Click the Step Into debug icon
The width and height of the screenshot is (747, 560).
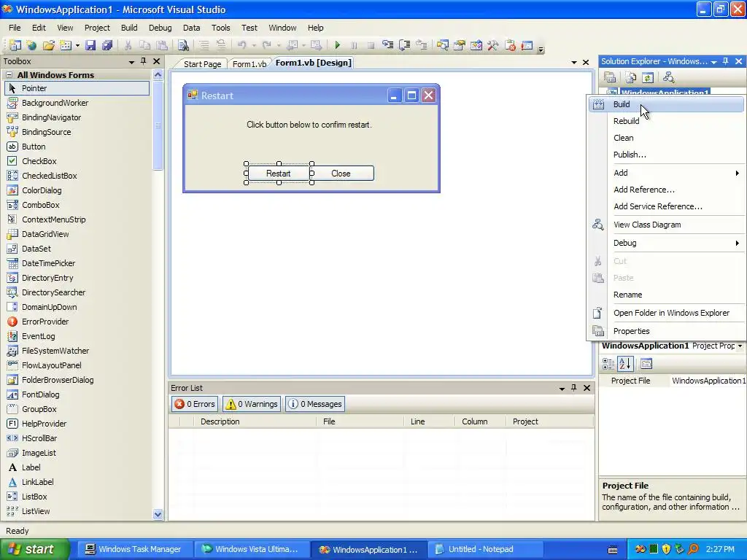click(388, 45)
